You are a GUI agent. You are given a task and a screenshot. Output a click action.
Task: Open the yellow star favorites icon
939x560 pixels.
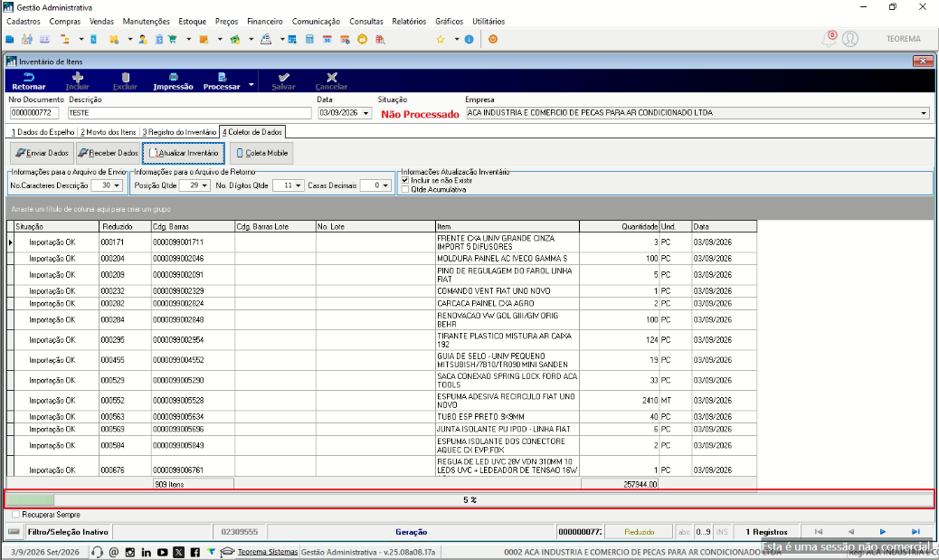click(441, 40)
